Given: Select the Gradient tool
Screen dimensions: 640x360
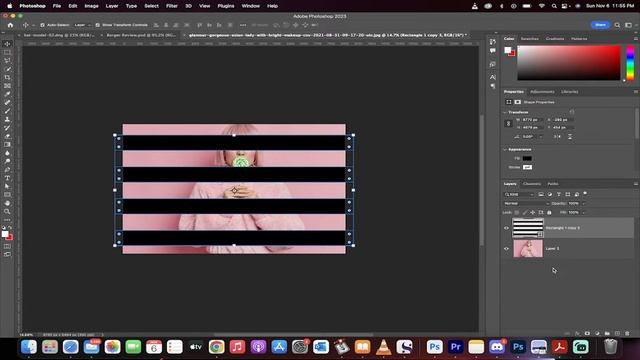Looking at the screenshot, I should pyautogui.click(x=7, y=144).
